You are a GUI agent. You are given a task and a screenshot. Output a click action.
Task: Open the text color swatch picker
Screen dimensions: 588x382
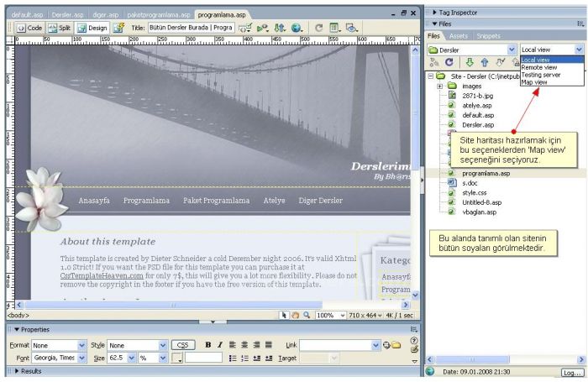(176, 358)
